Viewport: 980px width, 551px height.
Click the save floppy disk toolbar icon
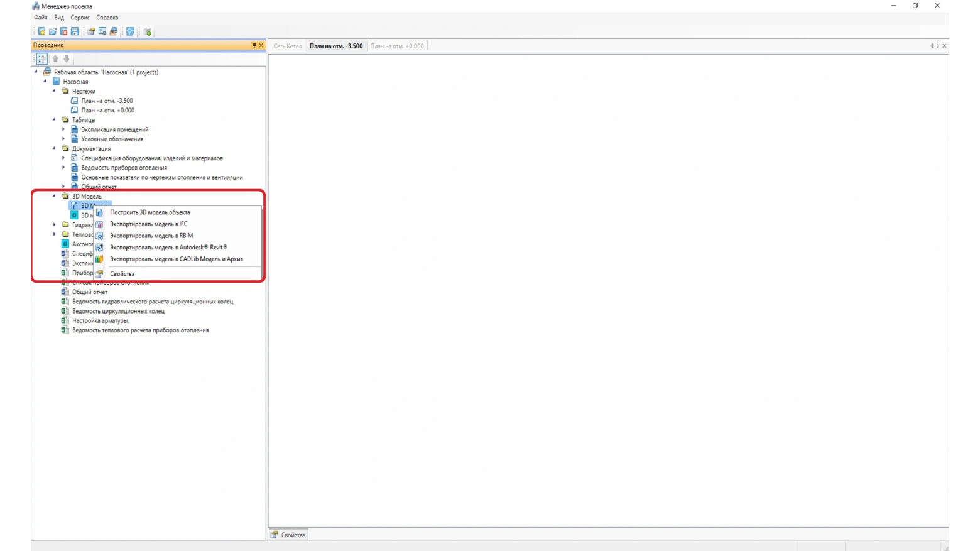pos(75,31)
